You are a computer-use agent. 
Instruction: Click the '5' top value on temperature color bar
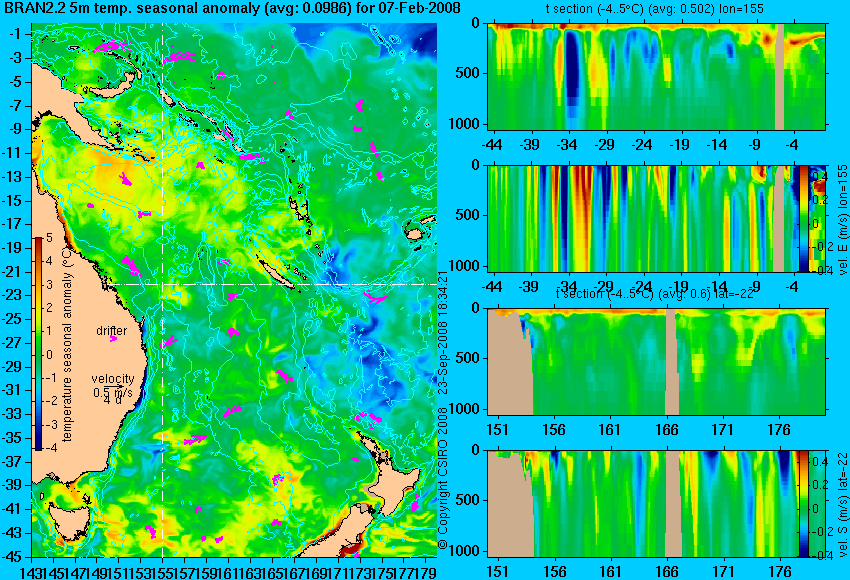point(49,237)
